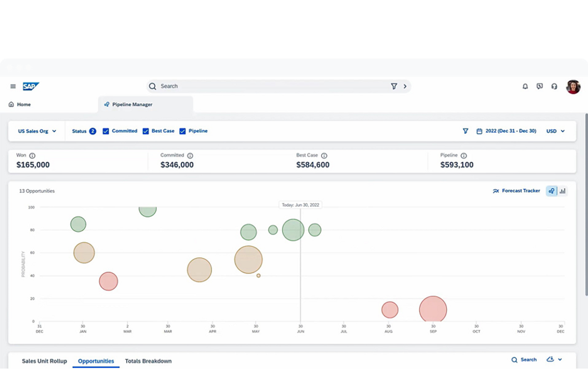
Task: Select the small green bubble after May
Action: click(x=273, y=230)
